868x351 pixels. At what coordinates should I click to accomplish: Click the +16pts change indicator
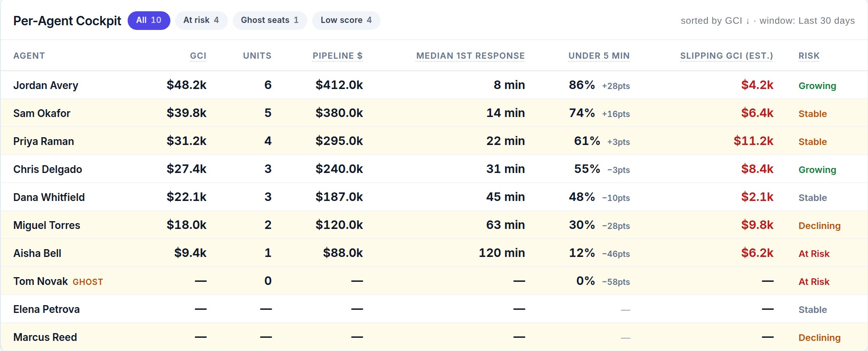coord(616,114)
